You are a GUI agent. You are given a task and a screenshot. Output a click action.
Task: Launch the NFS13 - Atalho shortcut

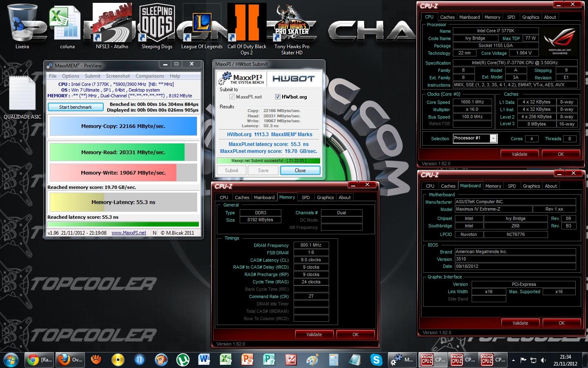tap(112, 26)
